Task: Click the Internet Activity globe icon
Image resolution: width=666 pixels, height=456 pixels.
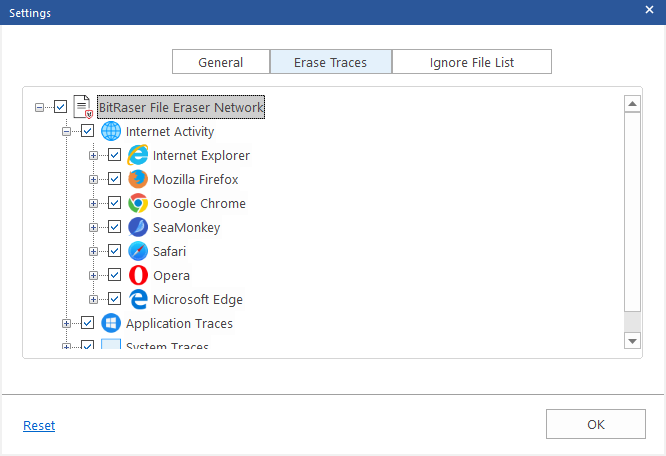Action: (111, 131)
